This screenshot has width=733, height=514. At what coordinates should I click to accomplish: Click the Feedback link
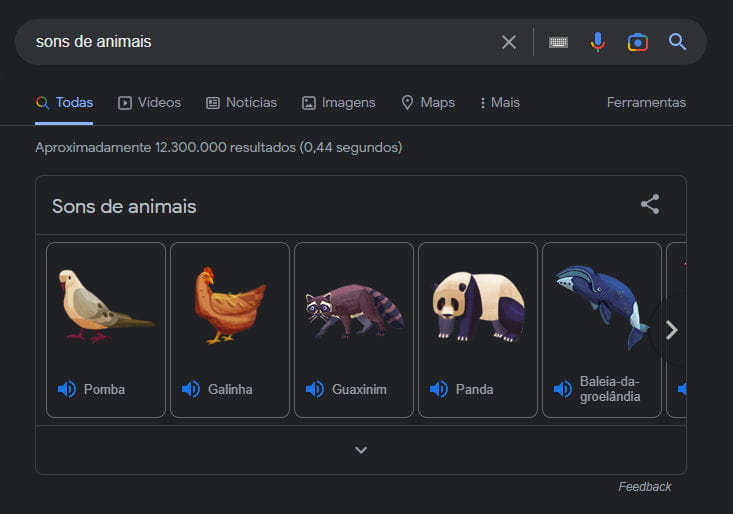(x=645, y=486)
